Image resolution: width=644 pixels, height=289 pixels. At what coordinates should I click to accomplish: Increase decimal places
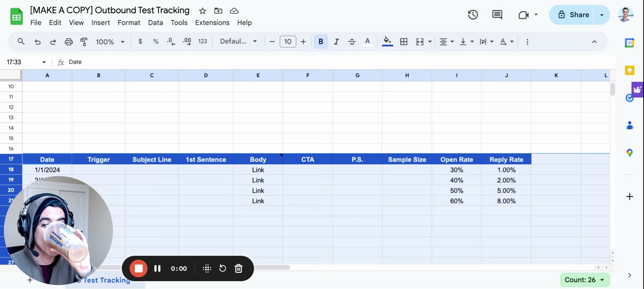point(187,41)
